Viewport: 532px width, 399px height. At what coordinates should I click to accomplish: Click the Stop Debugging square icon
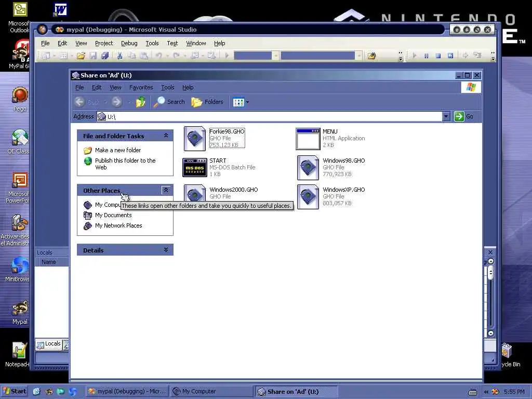[x=438, y=56]
